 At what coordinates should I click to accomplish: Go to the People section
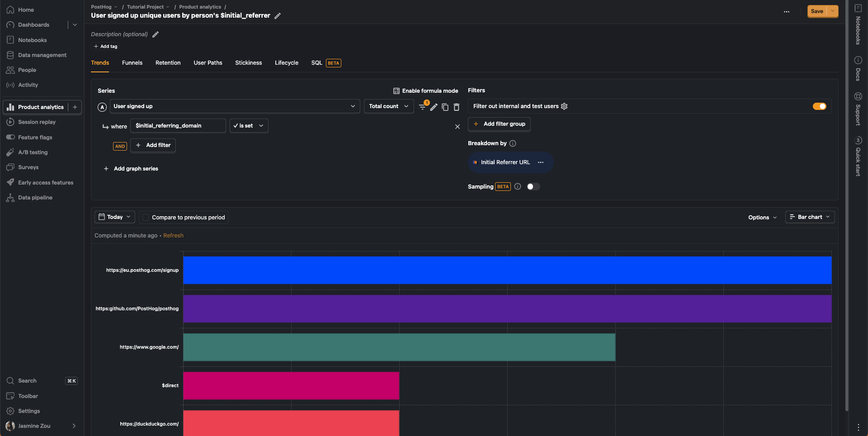point(27,70)
